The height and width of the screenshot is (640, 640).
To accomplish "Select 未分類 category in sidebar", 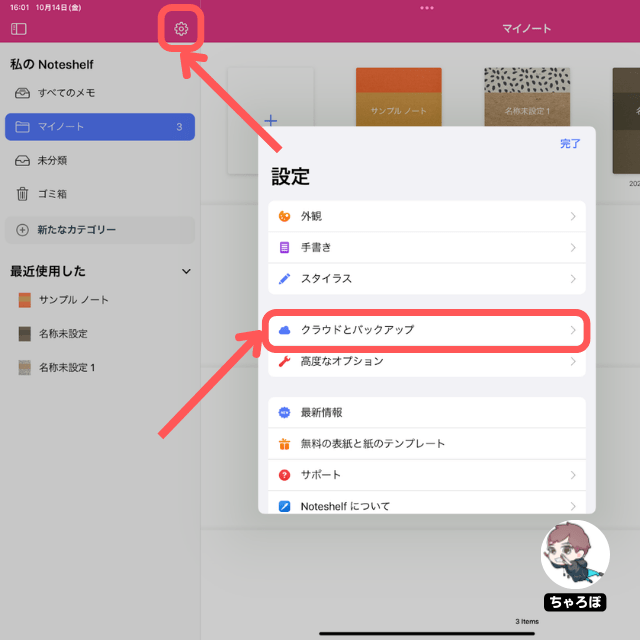I will pos(100,160).
